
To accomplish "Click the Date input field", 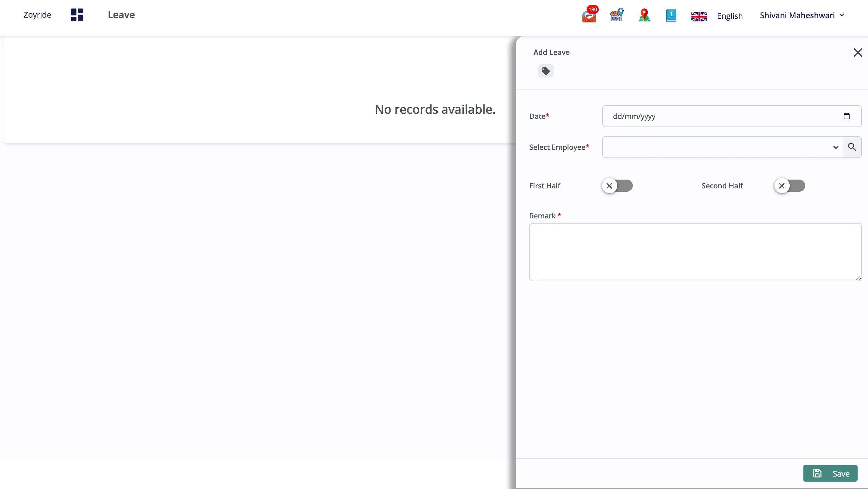I will 732,116.
